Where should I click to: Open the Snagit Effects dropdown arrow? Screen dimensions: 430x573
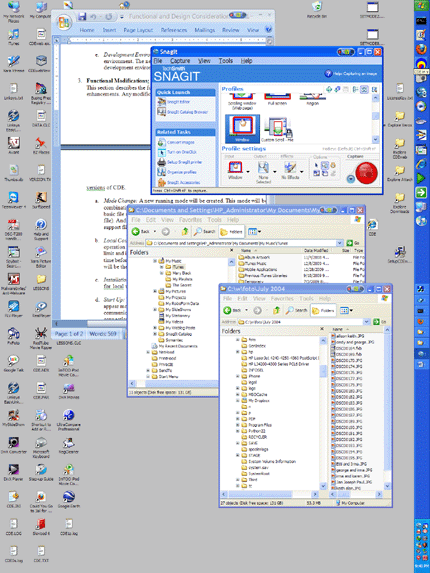(x=302, y=171)
